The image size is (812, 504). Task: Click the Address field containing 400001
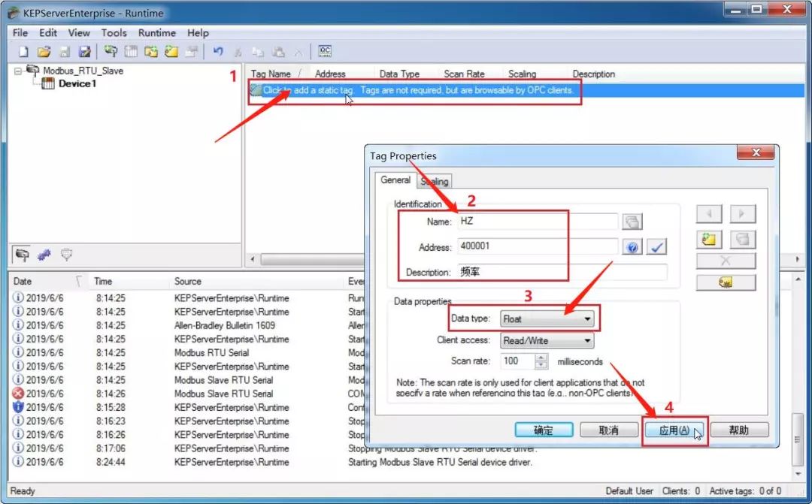coord(538,246)
